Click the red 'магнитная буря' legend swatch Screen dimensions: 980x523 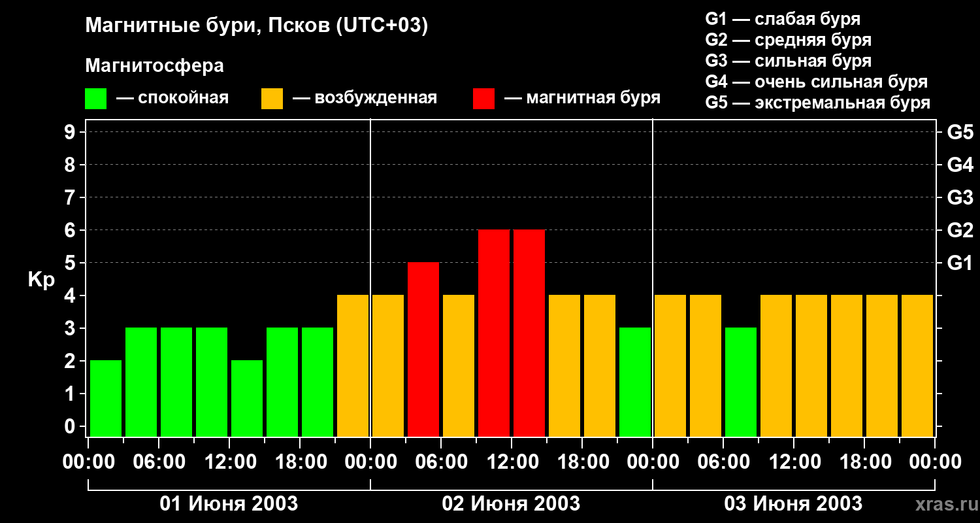coord(483,99)
